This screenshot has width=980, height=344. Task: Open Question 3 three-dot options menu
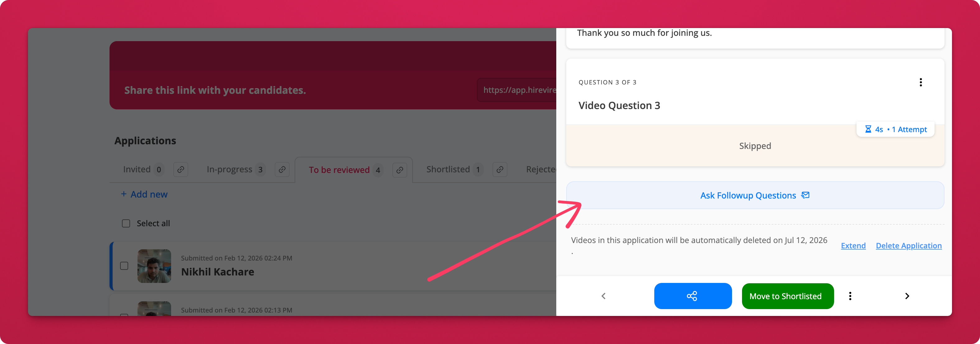(920, 82)
